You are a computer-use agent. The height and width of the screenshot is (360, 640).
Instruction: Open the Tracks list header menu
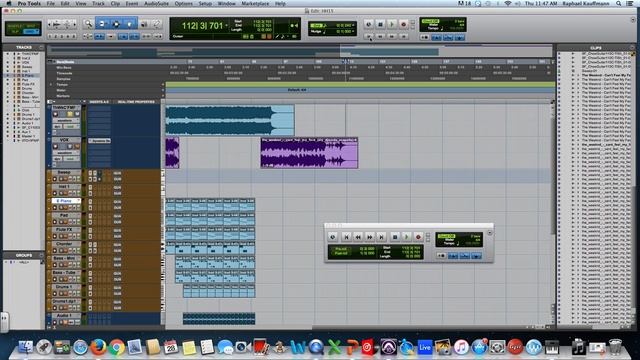(41, 47)
